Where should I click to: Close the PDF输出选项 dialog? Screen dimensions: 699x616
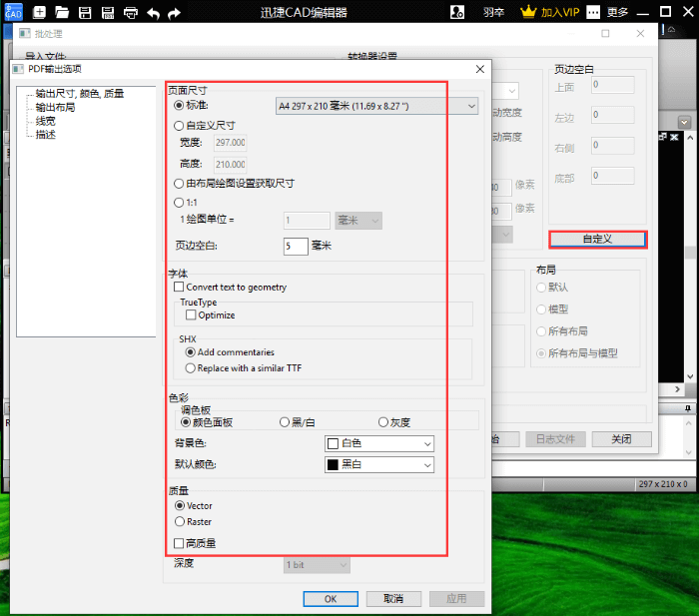pyautogui.click(x=480, y=69)
